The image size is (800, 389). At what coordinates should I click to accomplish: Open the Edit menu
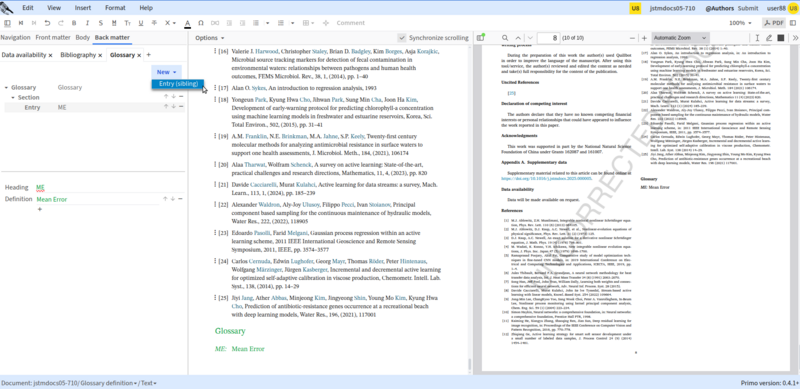[x=28, y=8]
